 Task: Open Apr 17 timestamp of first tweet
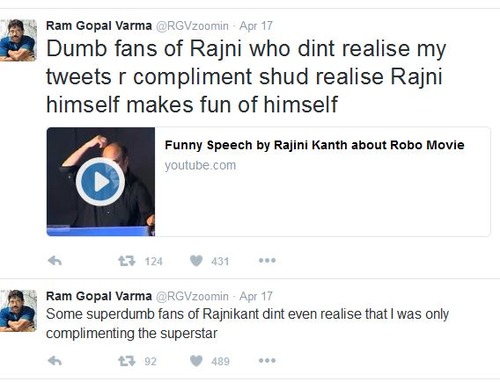[256, 26]
